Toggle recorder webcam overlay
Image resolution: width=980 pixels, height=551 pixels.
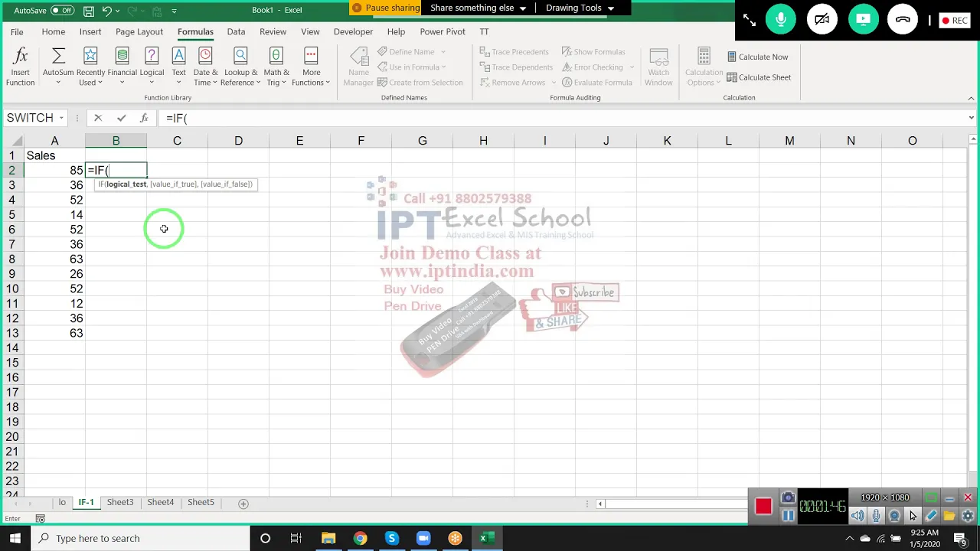coord(894,516)
